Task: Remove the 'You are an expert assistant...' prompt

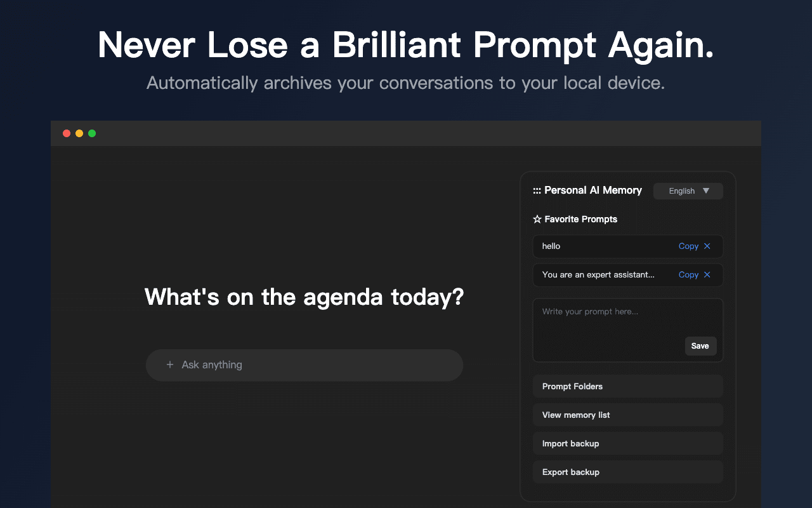Action: click(709, 274)
